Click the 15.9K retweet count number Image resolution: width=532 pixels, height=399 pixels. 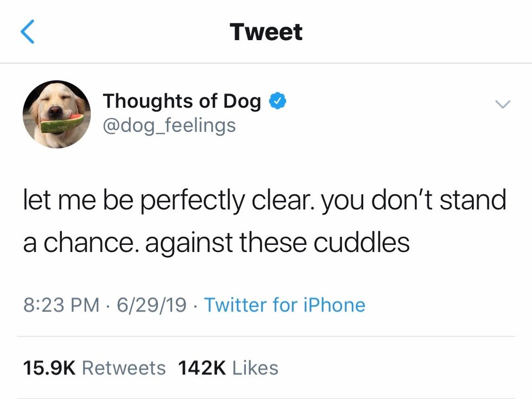pos(49,368)
